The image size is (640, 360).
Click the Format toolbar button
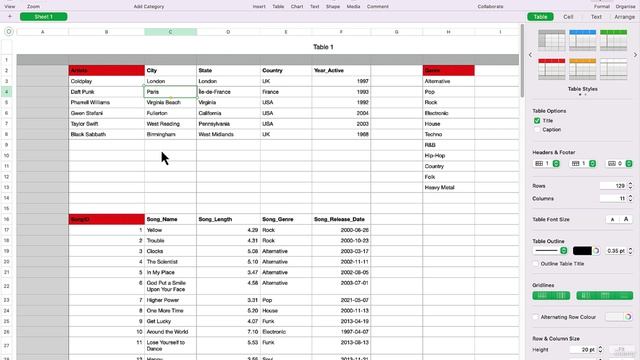(602, 7)
